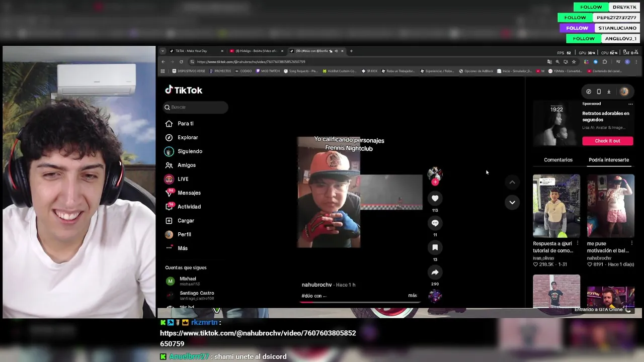
Task: Open nahubrochv username below video
Action: 316,285
